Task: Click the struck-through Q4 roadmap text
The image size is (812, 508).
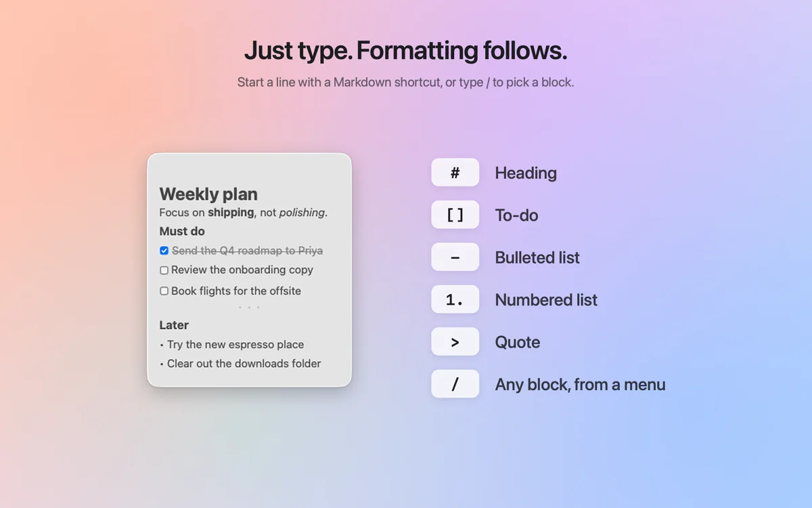Action: click(x=247, y=251)
